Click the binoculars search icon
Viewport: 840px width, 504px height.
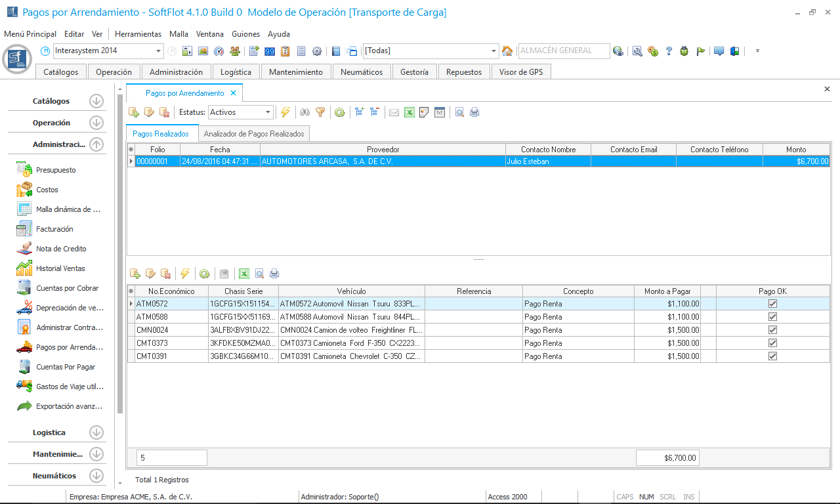coord(304,112)
